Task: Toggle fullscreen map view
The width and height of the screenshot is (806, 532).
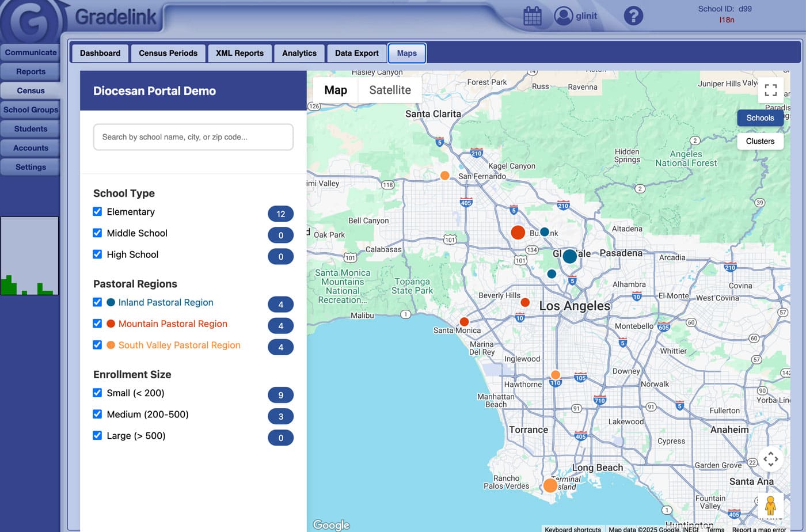Action: coord(770,90)
